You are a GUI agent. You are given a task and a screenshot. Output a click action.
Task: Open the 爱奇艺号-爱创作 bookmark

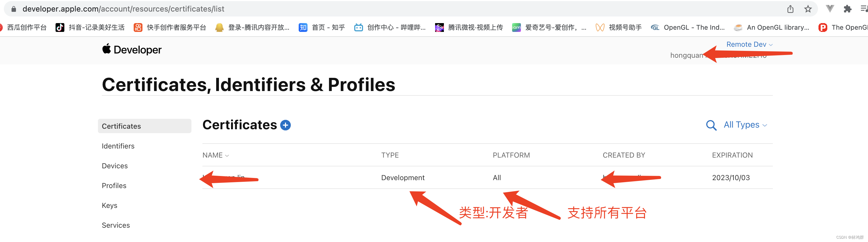pyautogui.click(x=549, y=27)
